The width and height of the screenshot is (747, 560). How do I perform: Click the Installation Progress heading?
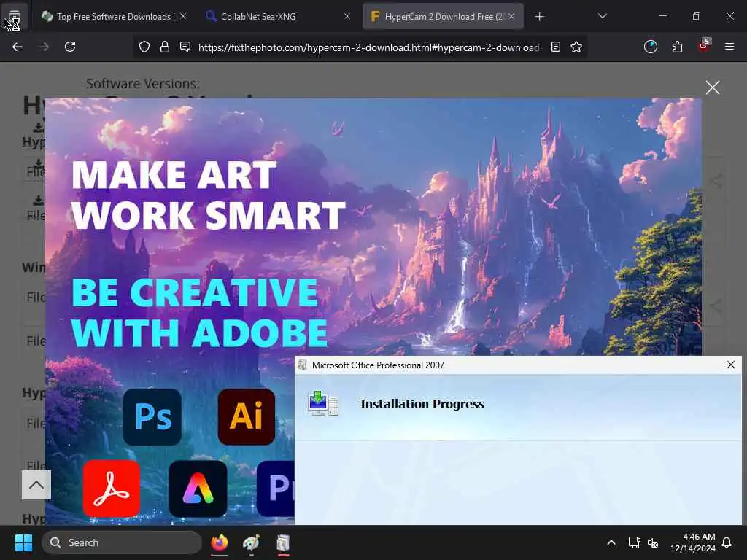(x=422, y=404)
